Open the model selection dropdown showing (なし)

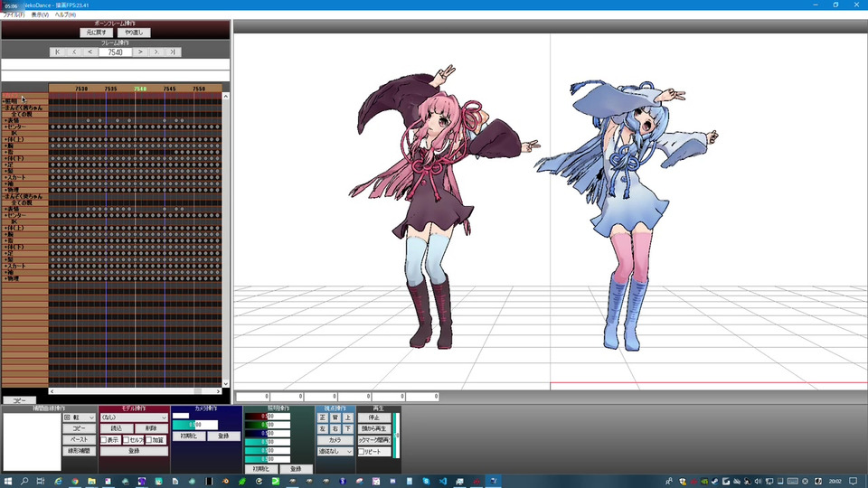pyautogui.click(x=133, y=418)
